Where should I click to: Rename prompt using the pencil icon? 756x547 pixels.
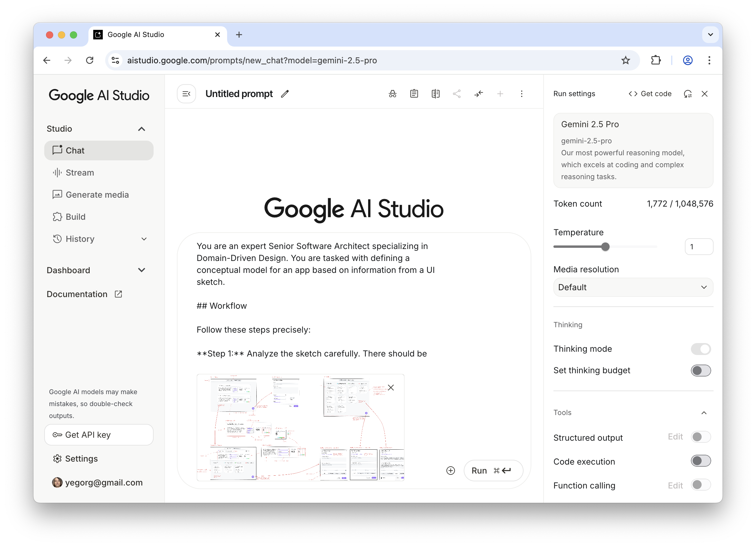[285, 94]
